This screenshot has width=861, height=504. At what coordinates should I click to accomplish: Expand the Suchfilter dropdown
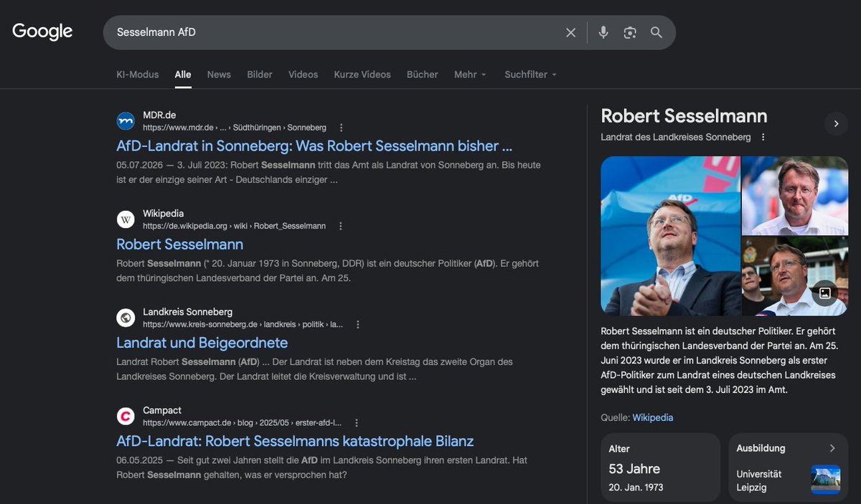point(531,75)
